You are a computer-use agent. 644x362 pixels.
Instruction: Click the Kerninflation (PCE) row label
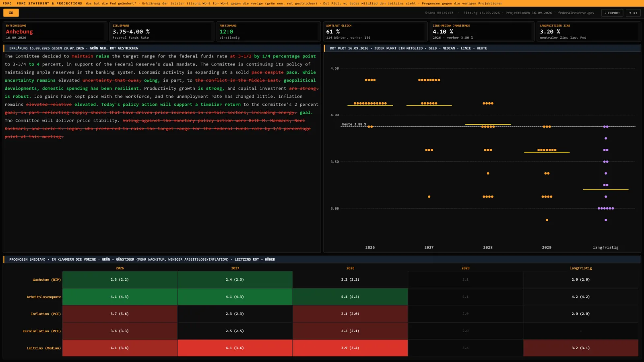pyautogui.click(x=42, y=331)
